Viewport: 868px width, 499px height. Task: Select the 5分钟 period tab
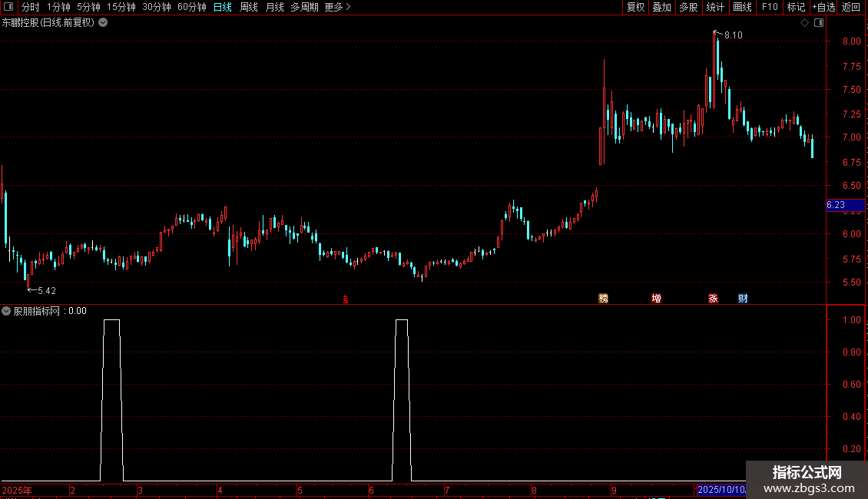[88, 7]
